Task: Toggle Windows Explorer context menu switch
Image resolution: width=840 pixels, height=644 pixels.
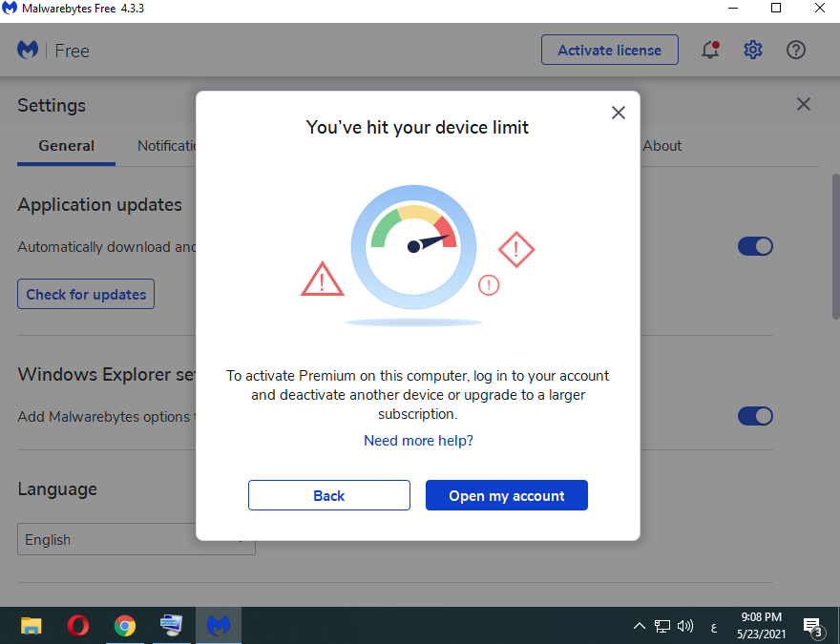Action: coord(755,416)
